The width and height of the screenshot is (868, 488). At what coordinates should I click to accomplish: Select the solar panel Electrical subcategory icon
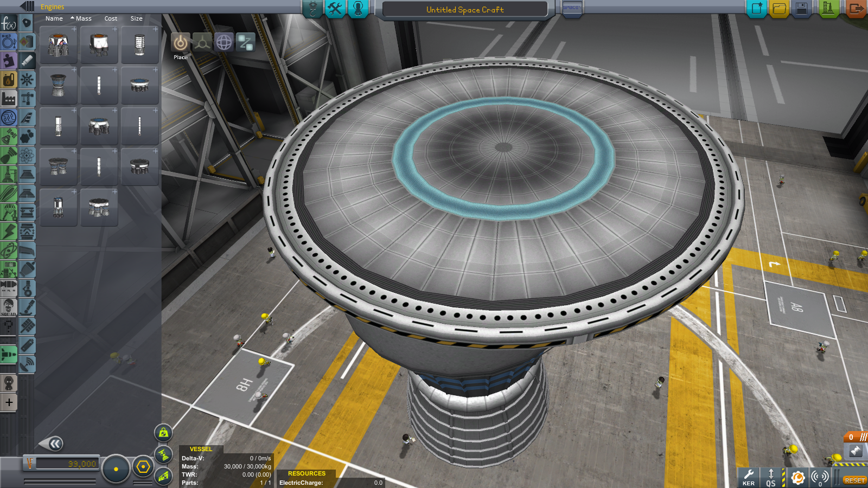pos(27,326)
